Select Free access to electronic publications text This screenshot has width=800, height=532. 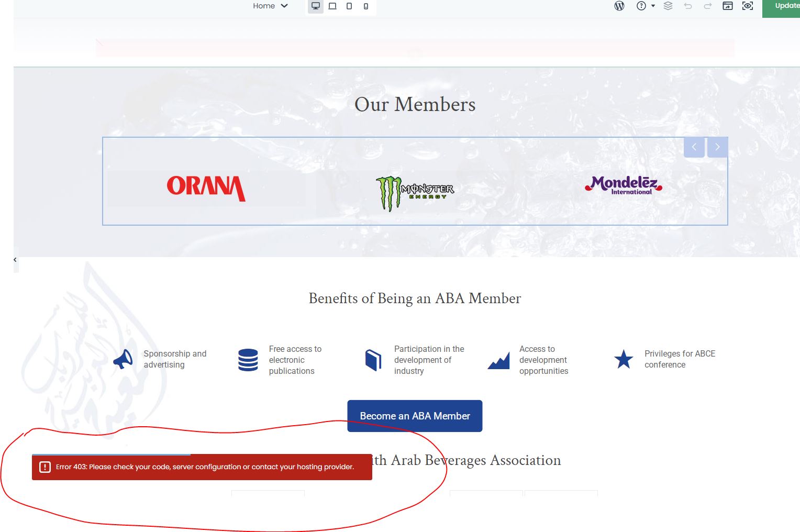coord(295,360)
